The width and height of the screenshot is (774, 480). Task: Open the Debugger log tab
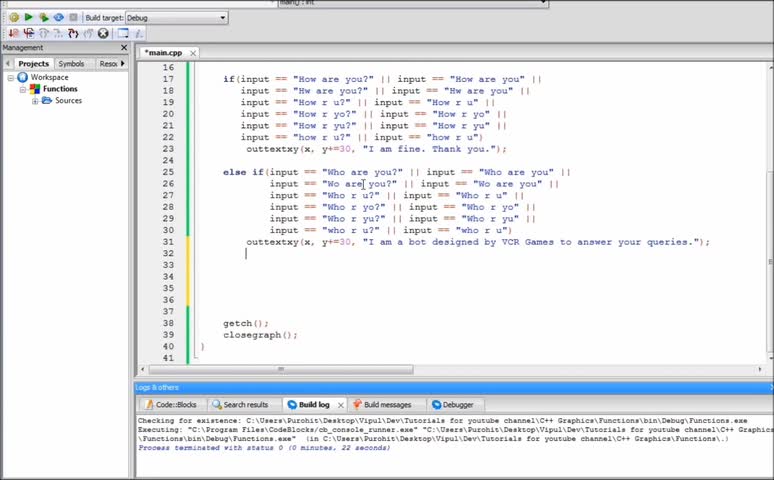tap(453, 405)
